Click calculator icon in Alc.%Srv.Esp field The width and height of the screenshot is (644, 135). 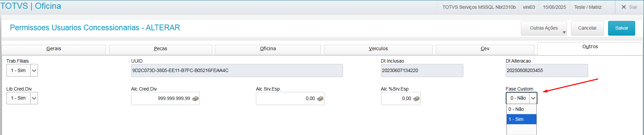tap(416, 99)
